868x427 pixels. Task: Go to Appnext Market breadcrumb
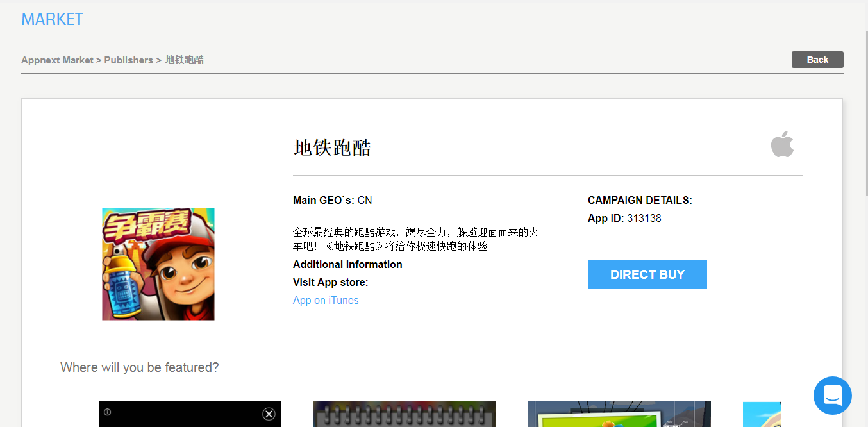57,60
